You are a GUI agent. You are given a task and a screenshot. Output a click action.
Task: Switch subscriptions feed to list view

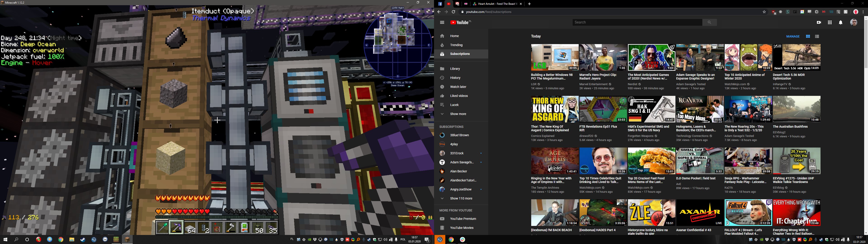pyautogui.click(x=817, y=36)
